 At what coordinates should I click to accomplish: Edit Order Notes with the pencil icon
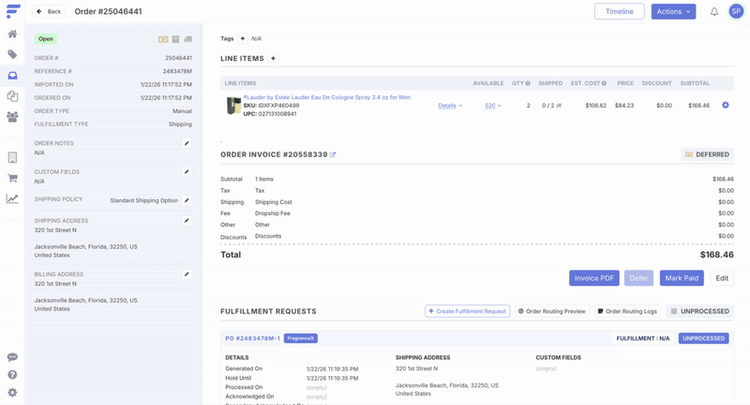pyautogui.click(x=186, y=143)
